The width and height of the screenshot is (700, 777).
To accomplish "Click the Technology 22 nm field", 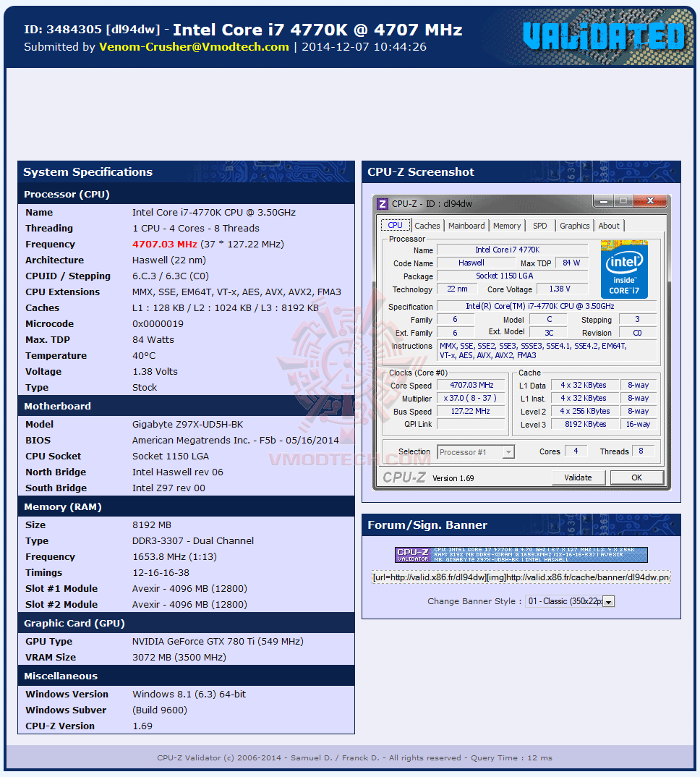I will coord(457,289).
